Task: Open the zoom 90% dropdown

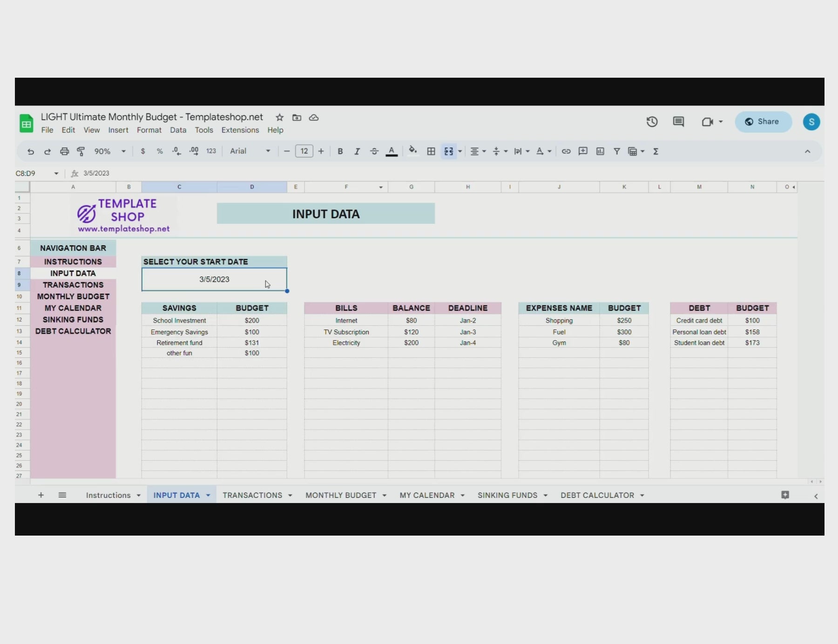Action: pyautogui.click(x=110, y=151)
